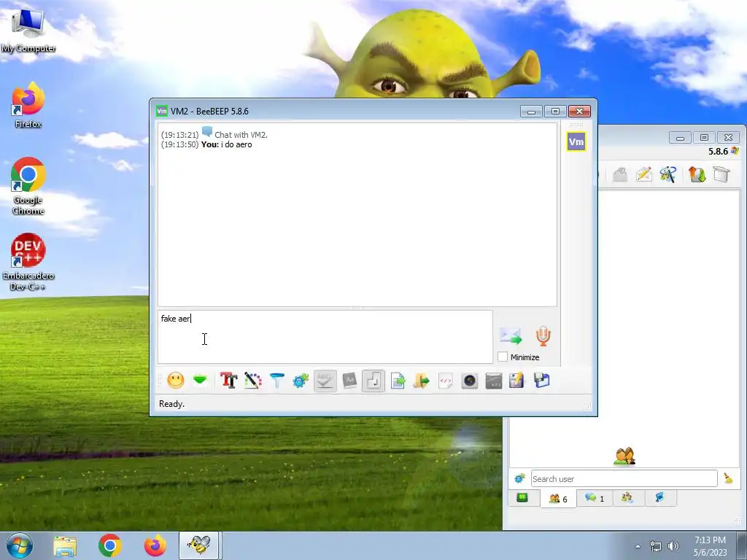This screenshot has width=747, height=560.
Task: Show hidden system tray icons arrow
Action: (x=638, y=546)
